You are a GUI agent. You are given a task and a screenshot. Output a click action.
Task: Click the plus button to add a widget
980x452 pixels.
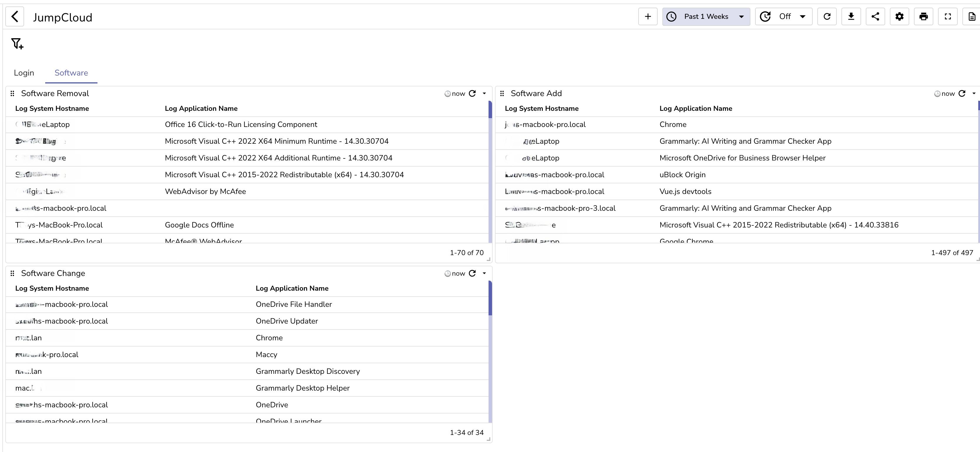[647, 17]
